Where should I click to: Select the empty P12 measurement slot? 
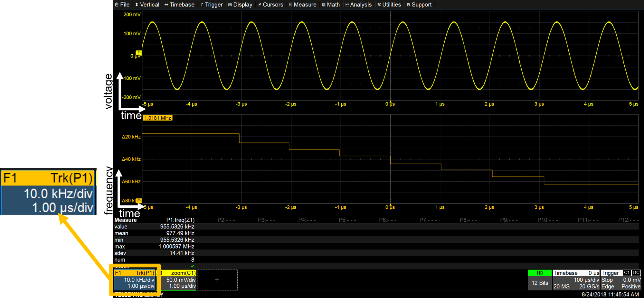coord(629,220)
